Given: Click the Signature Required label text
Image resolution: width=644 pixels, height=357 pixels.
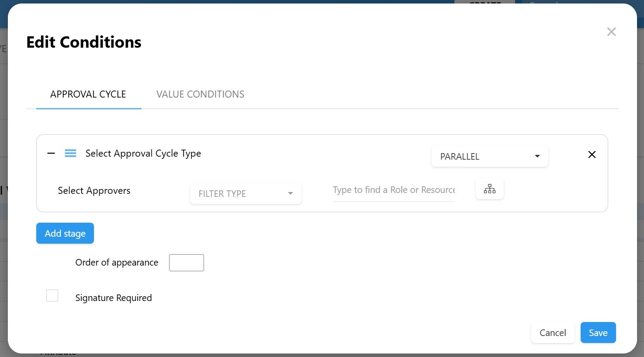Looking at the screenshot, I should click(114, 298).
